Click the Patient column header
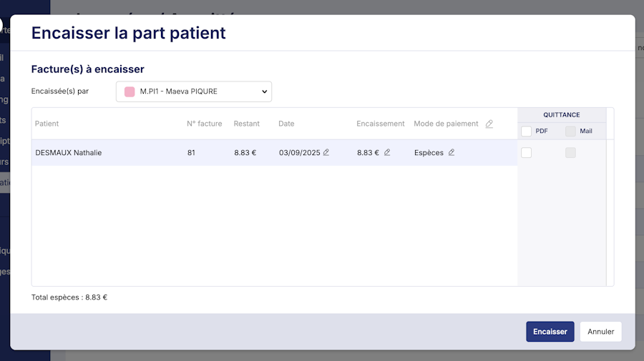 [47, 124]
